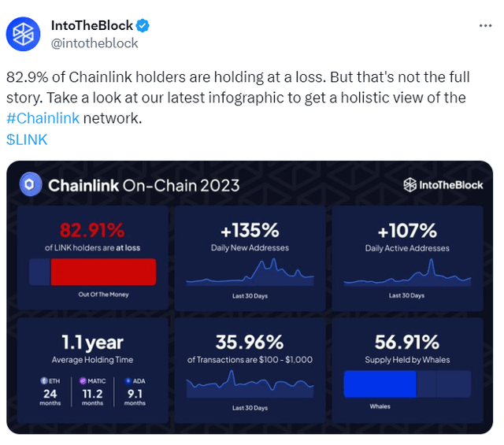The image size is (504, 445).
Task: Click the Daily New Addresses chart
Action: (x=249, y=274)
